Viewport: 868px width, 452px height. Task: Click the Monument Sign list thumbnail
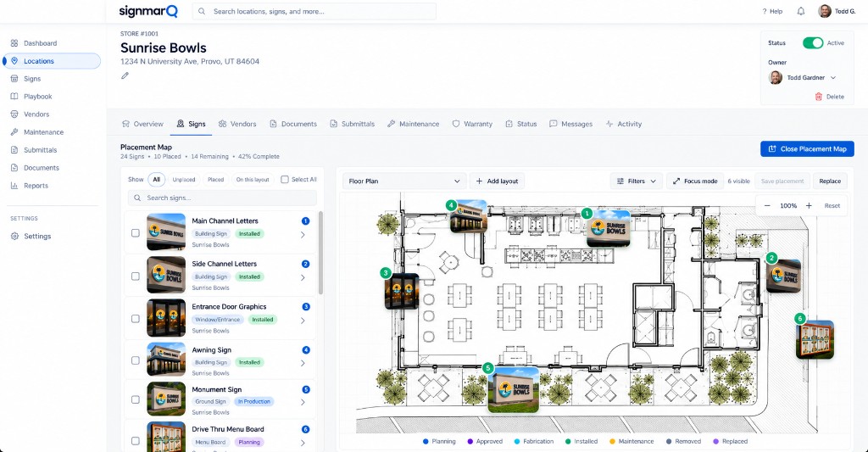[x=166, y=399]
